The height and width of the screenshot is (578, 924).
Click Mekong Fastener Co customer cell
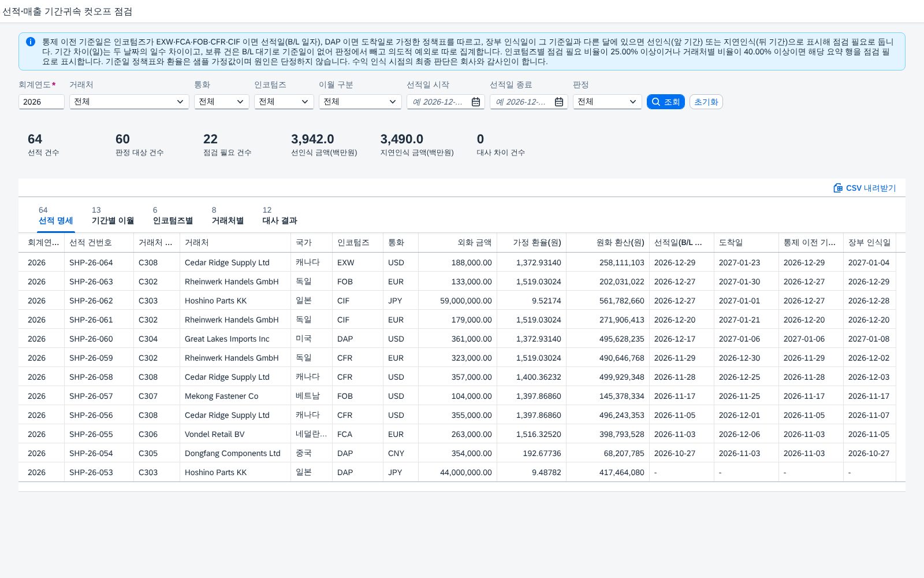[221, 396]
